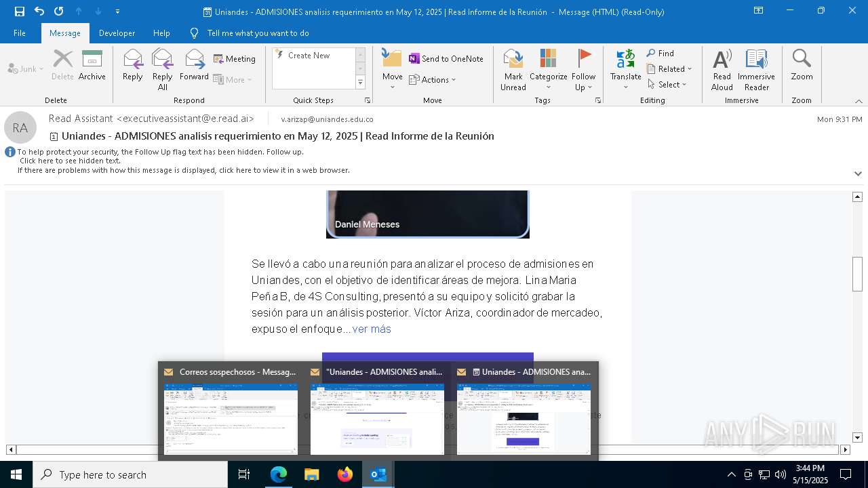Open the Move folder dropdown
This screenshot has width=868, height=488.
[392, 70]
